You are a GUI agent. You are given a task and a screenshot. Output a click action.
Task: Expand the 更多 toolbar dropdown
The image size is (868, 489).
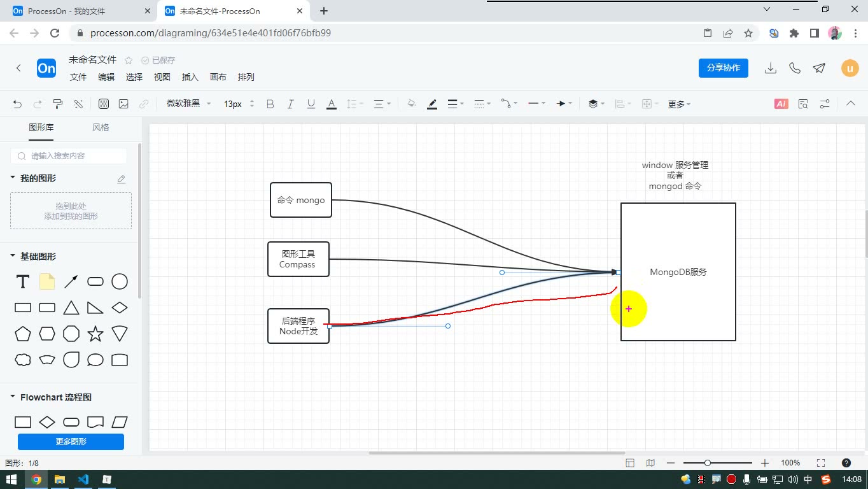pyautogui.click(x=679, y=104)
